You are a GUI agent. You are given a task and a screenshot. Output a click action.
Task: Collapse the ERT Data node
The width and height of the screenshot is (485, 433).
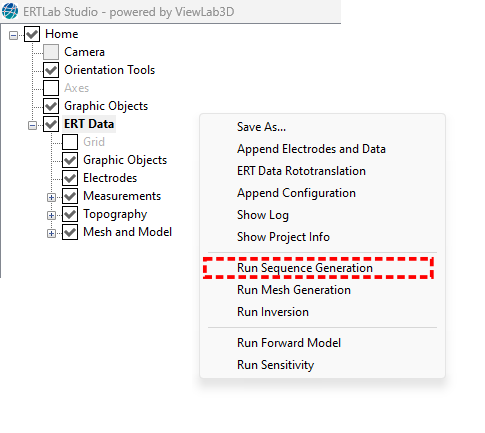coord(32,125)
